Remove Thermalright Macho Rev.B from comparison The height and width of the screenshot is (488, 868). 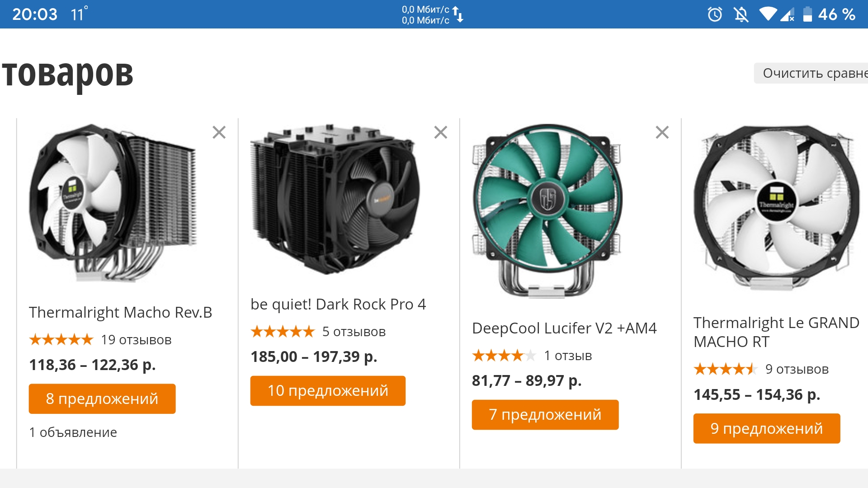[219, 132]
